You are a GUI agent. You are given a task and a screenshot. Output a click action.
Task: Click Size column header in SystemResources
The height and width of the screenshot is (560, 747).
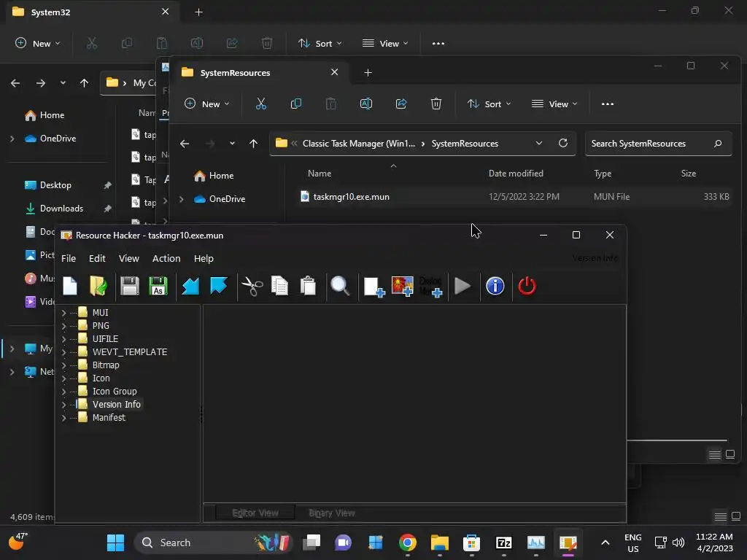(689, 174)
